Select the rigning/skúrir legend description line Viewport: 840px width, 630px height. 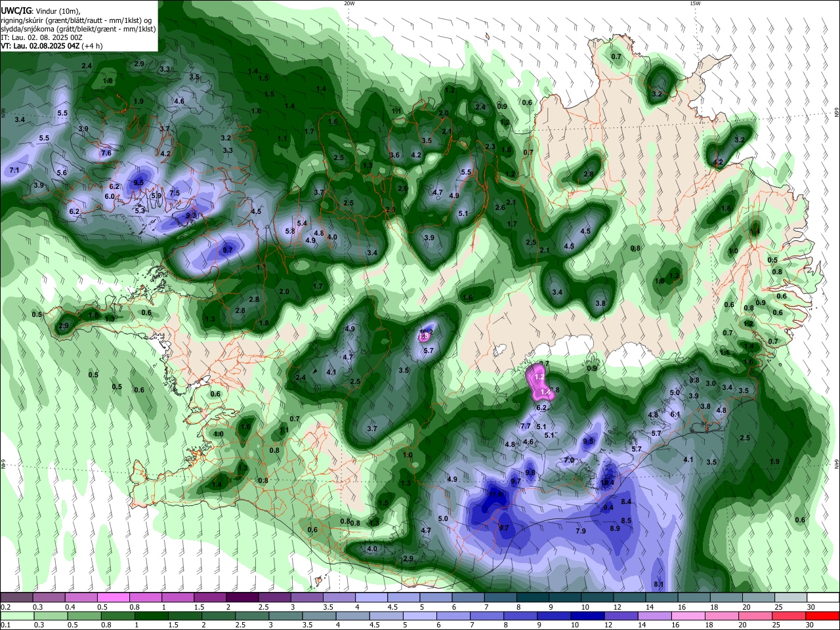(x=76, y=20)
